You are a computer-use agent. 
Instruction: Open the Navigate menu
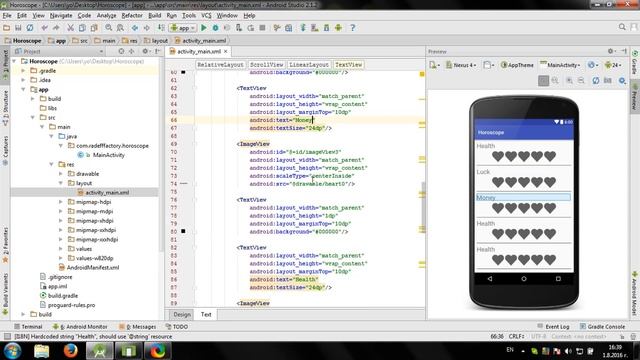tap(61, 16)
